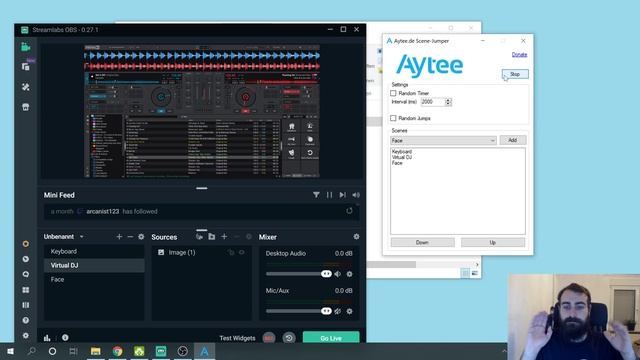This screenshot has height=360, width=640.
Task: Skip current alert in Mini Feed
Action: (x=342, y=195)
